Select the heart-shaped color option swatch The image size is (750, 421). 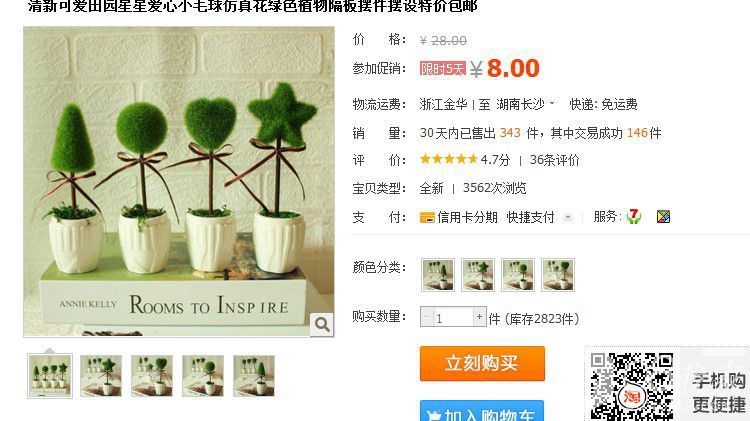[x=558, y=275]
